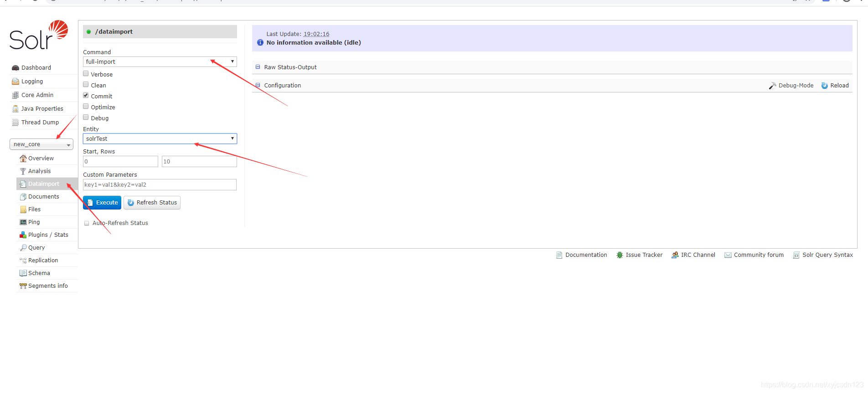This screenshot has height=393, width=868.
Task: Click the Logging icon
Action: (x=15, y=82)
